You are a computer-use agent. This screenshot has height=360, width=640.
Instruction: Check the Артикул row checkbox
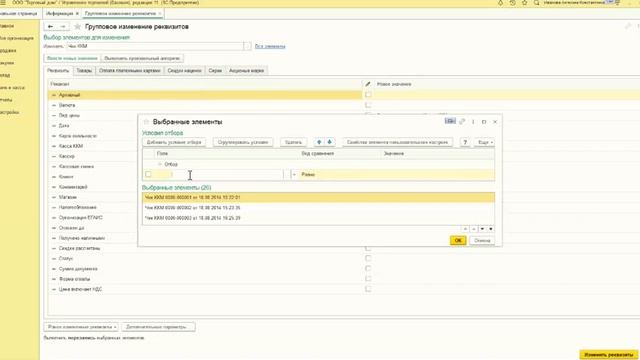coord(368,95)
